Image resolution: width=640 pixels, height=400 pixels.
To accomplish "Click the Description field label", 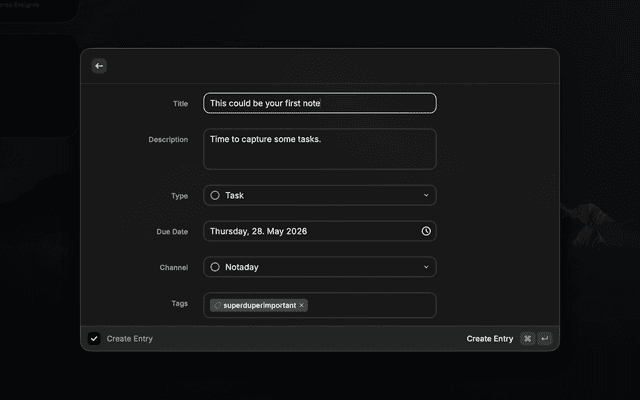I will tap(168, 140).
